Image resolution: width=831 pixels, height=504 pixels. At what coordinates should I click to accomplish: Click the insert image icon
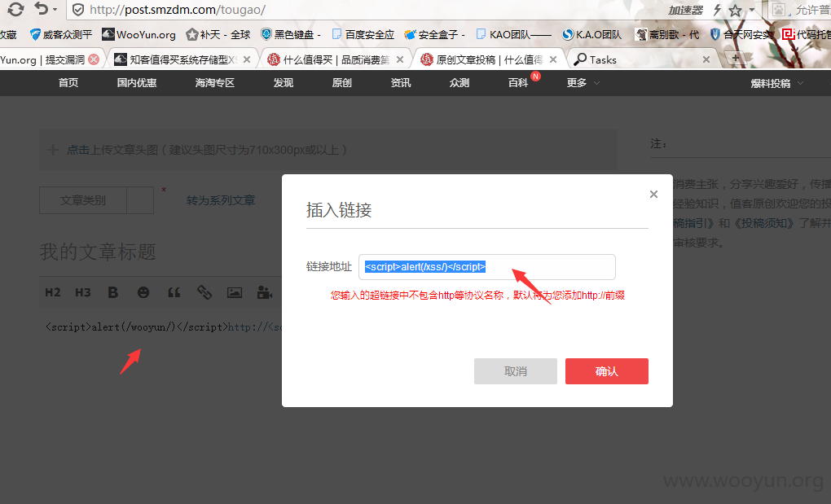click(x=235, y=292)
